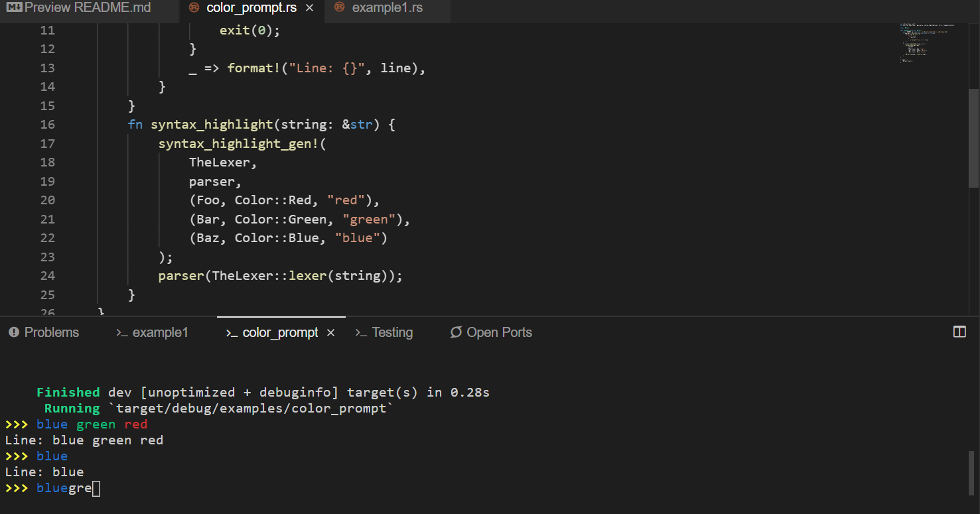Click line number 20 in the gutter
Image resolution: width=980 pixels, height=514 pixels.
coord(47,200)
